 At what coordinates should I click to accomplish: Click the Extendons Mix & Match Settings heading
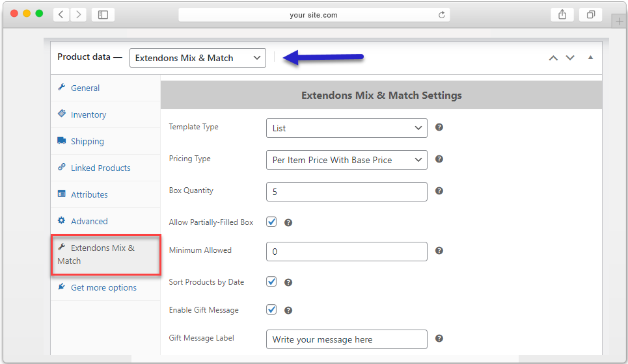[381, 95]
